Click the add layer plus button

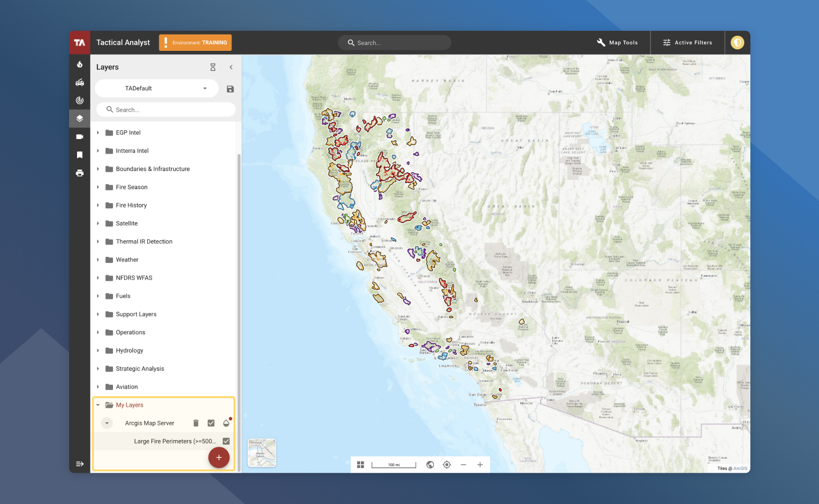point(219,457)
